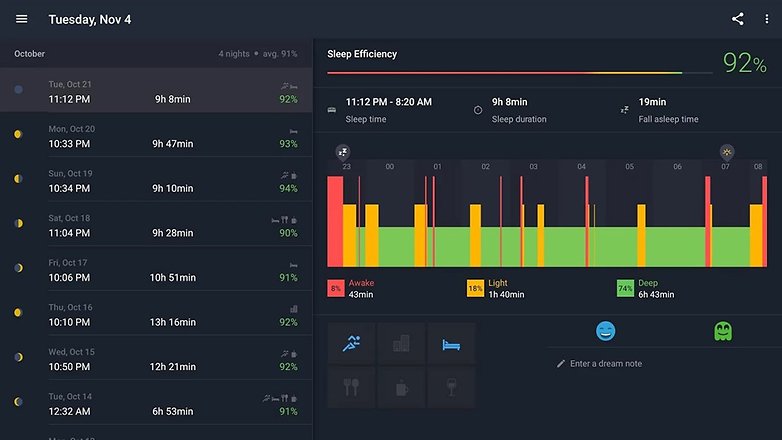This screenshot has width=782, height=440.
Task: Click the red Awake 8% swatch
Action: (336, 288)
